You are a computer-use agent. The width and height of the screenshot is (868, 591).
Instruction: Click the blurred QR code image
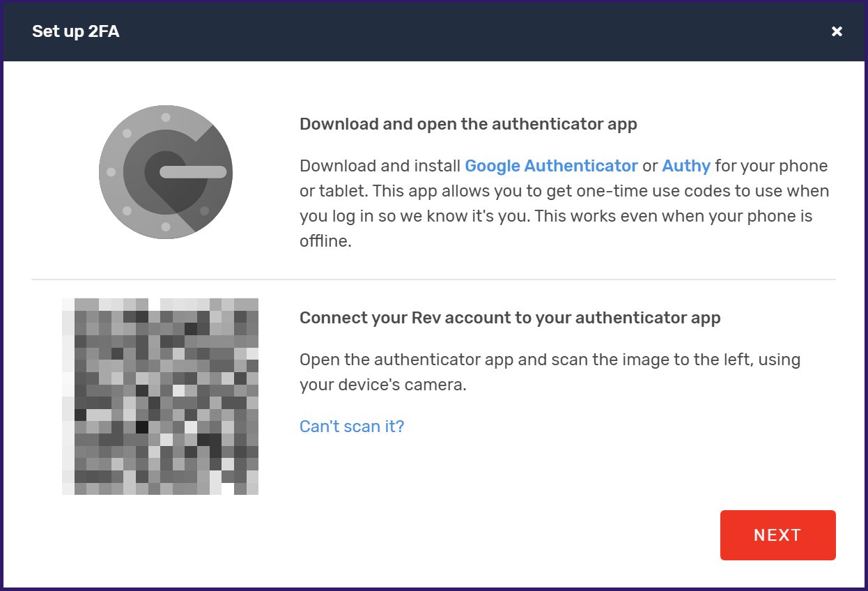pos(160,397)
